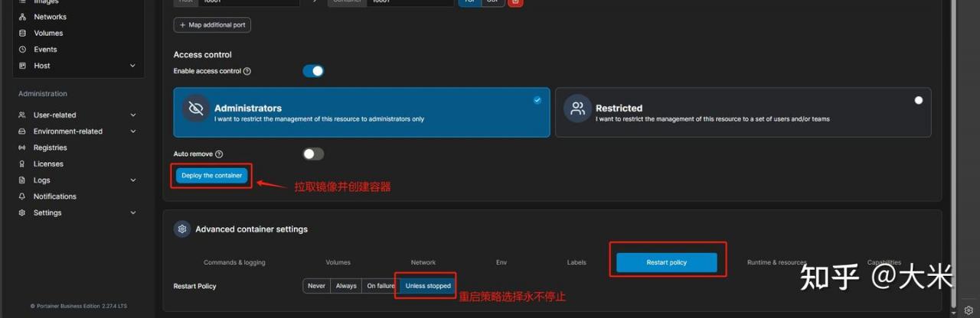The width and height of the screenshot is (980, 318).
Task: Open Registries from the Administration section
Action: point(50,148)
